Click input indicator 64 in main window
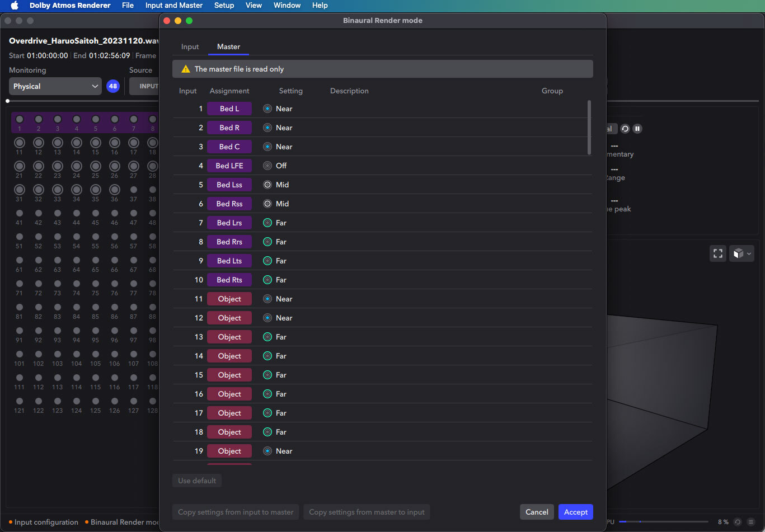Image resolution: width=765 pixels, height=532 pixels. point(77,260)
